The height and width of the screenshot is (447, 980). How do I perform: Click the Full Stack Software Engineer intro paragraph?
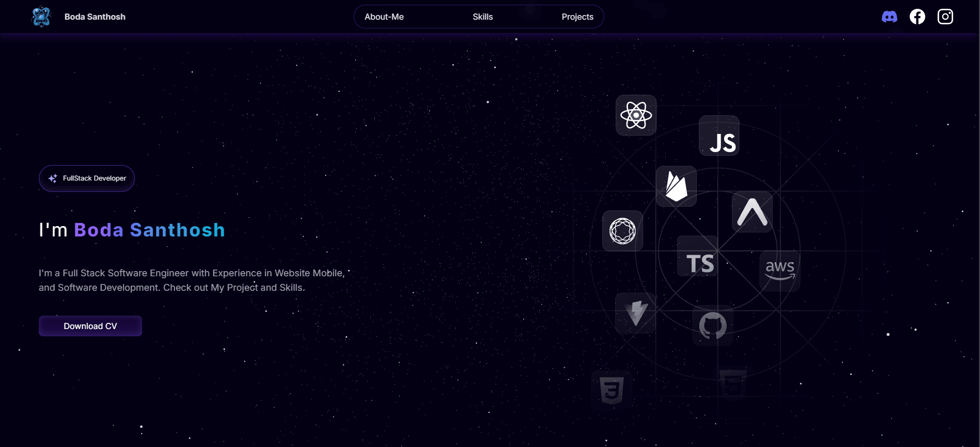coord(192,280)
